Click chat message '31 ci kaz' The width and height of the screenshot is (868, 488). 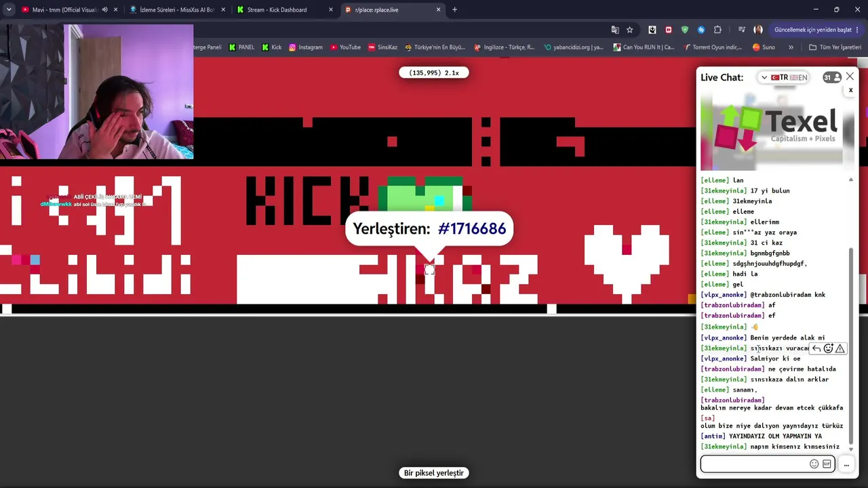click(x=766, y=243)
